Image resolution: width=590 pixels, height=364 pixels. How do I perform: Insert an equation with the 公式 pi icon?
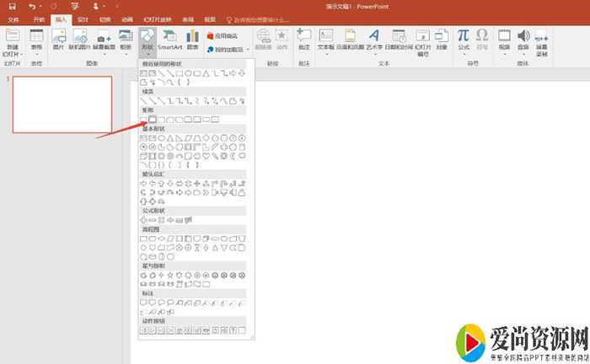pyautogui.click(x=463, y=40)
